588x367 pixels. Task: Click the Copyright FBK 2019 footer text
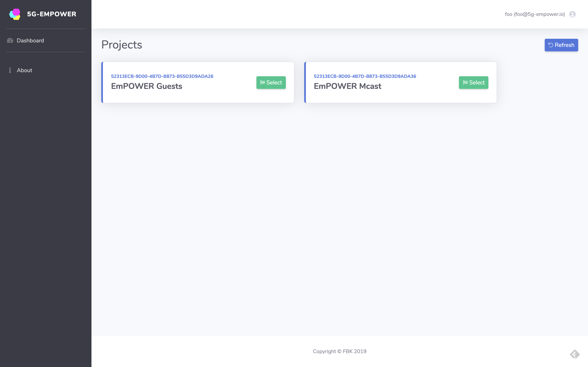click(x=340, y=351)
